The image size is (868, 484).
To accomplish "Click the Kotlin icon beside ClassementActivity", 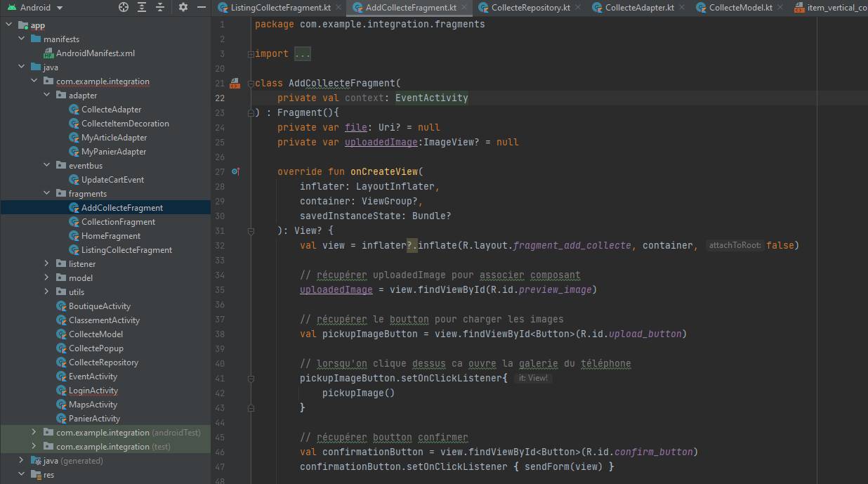I will click(x=61, y=320).
